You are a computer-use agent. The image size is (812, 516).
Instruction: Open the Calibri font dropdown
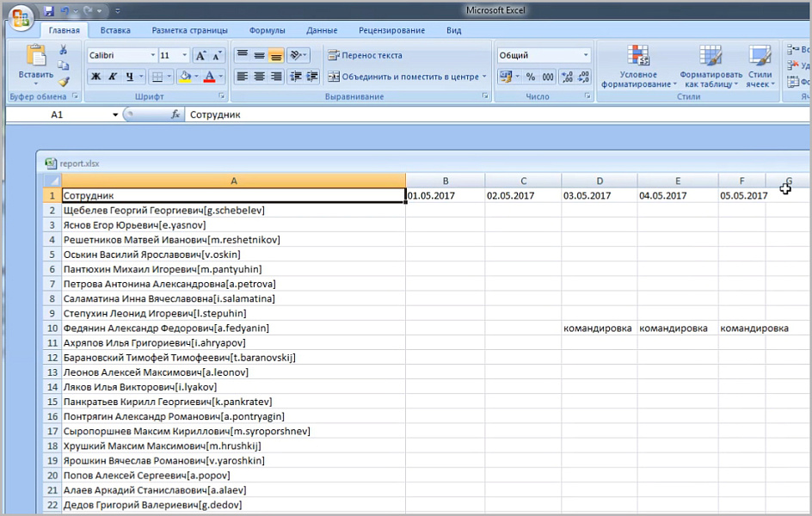[x=153, y=54]
